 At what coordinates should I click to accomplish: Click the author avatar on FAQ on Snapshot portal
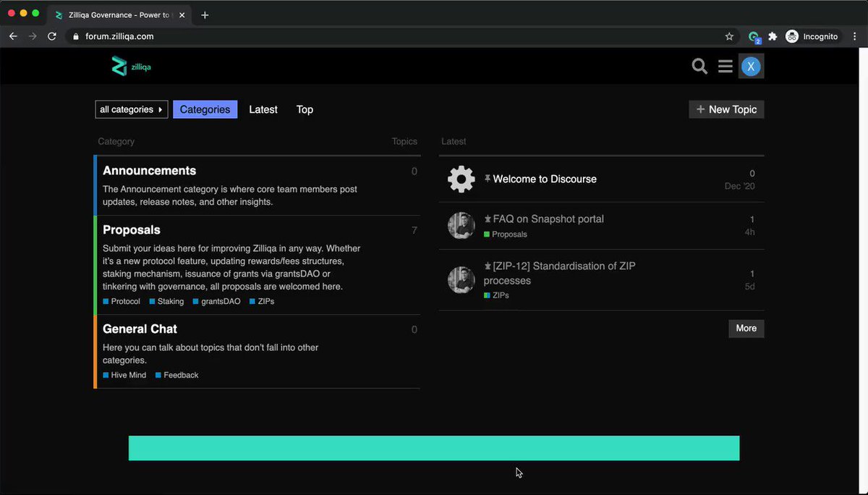tap(461, 226)
